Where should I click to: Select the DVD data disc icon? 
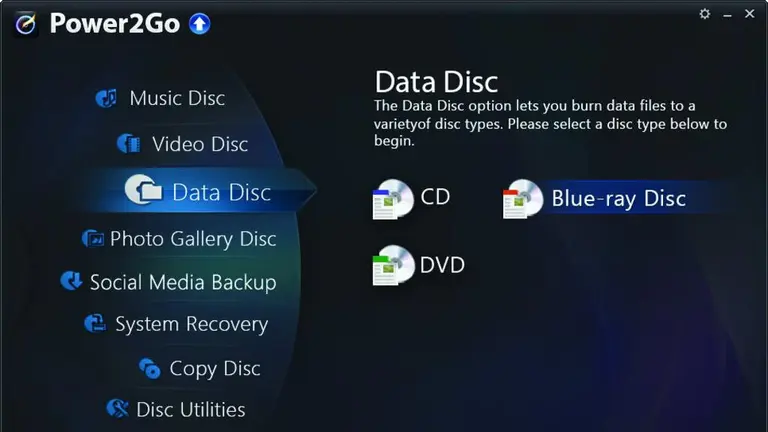(393, 265)
